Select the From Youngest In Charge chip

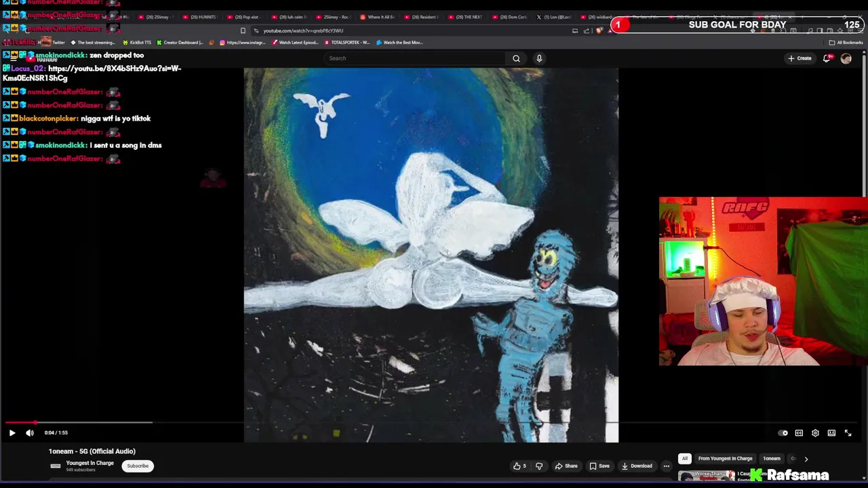(725, 458)
